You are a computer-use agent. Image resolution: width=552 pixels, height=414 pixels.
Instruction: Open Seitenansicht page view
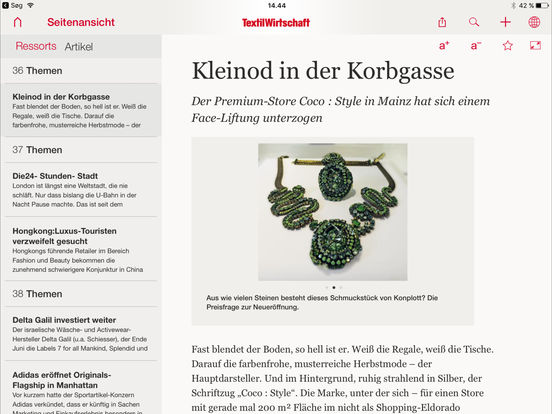click(81, 22)
